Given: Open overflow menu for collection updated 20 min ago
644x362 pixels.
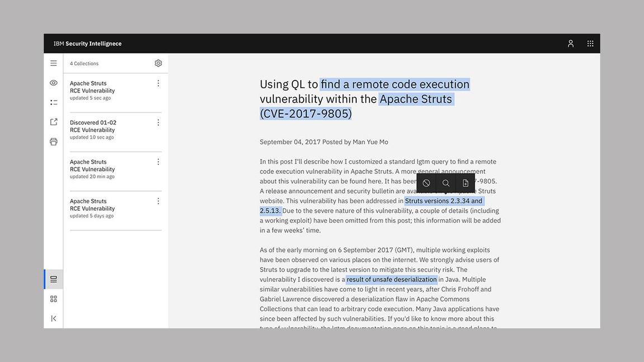Looking at the screenshot, I should coord(158,162).
